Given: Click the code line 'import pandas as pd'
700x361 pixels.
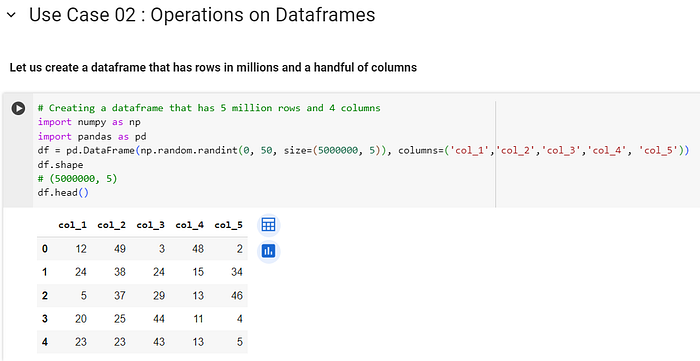Looking at the screenshot, I should tap(92, 136).
